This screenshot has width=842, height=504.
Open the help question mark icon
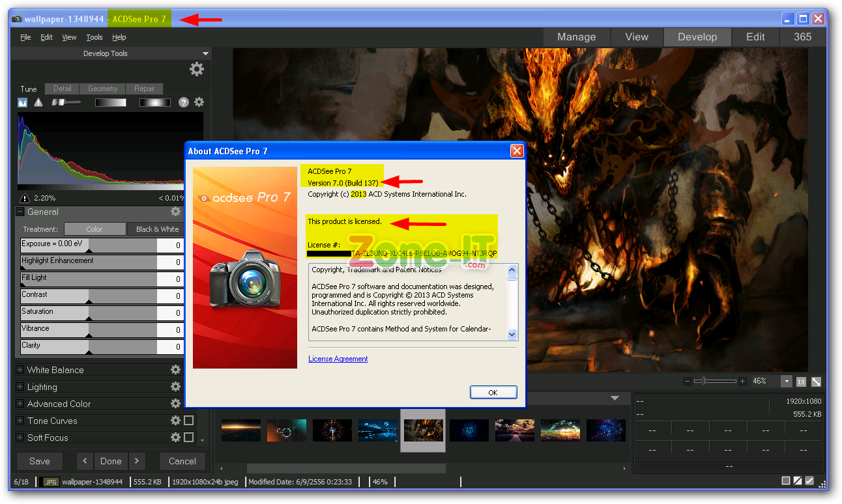pyautogui.click(x=184, y=102)
